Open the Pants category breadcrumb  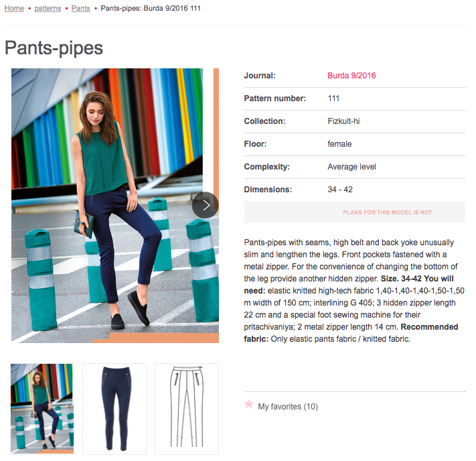(81, 8)
